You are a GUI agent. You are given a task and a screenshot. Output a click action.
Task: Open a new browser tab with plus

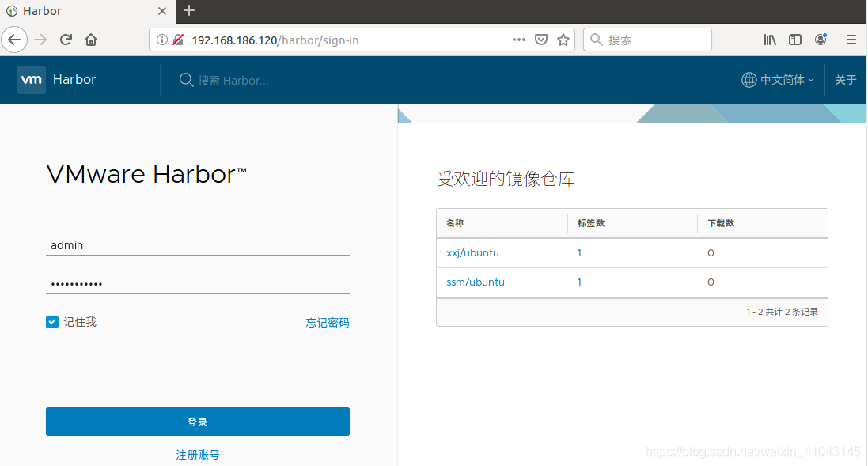click(x=189, y=10)
